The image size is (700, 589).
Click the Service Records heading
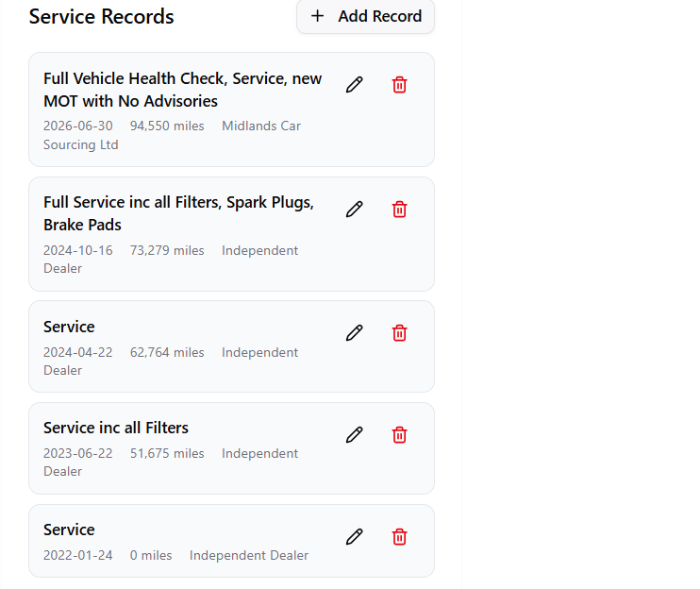101,17
